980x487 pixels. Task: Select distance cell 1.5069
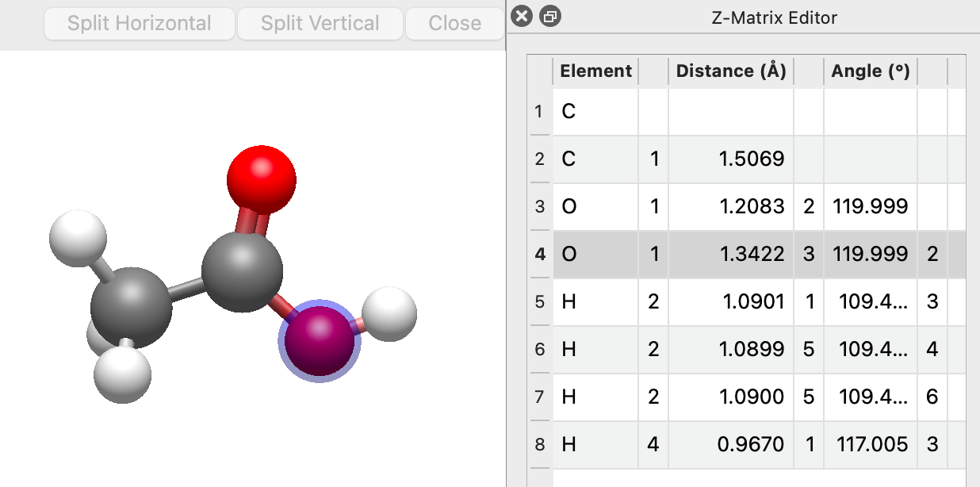[731, 159]
